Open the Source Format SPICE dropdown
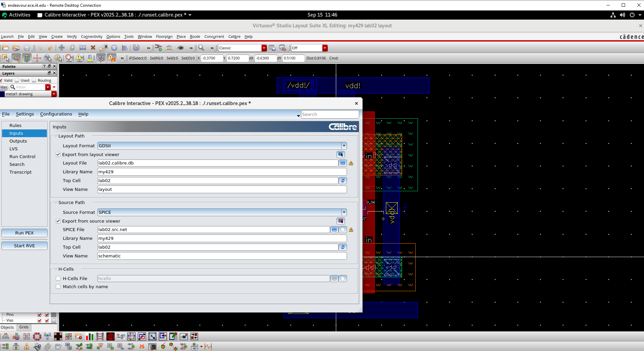The width and height of the screenshot is (644, 351). coord(344,212)
